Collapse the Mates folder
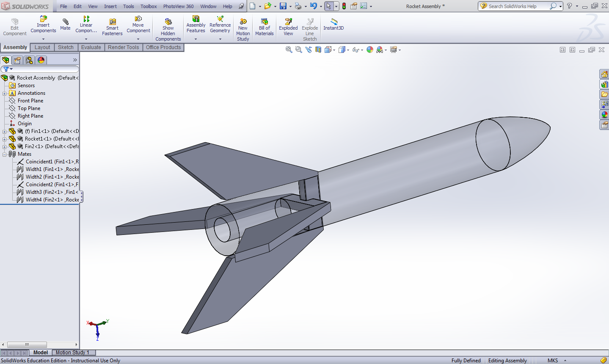This screenshot has height=364, width=609. point(5,154)
